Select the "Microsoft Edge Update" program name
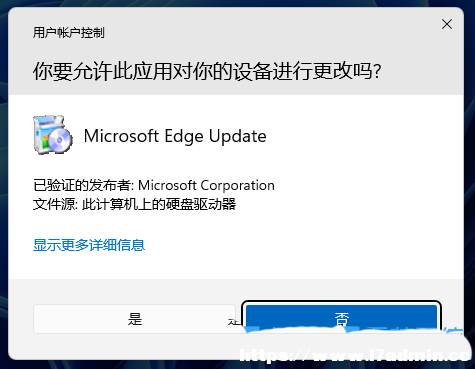The width and height of the screenshot is (475, 369). [175, 136]
